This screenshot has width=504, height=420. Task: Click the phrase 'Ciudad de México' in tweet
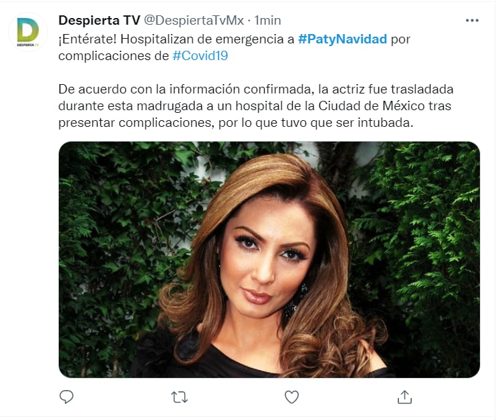(x=372, y=106)
